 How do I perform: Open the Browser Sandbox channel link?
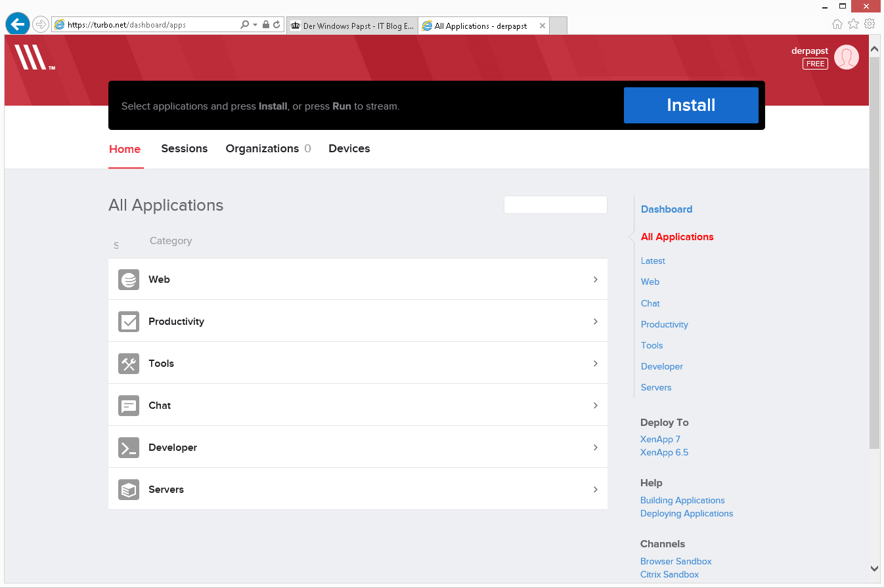pyautogui.click(x=676, y=562)
